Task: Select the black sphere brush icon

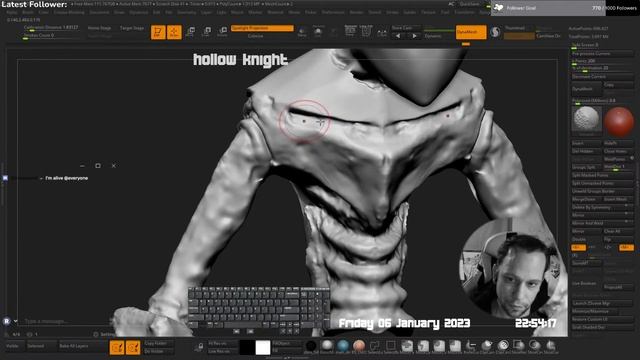Action: (x=311, y=346)
